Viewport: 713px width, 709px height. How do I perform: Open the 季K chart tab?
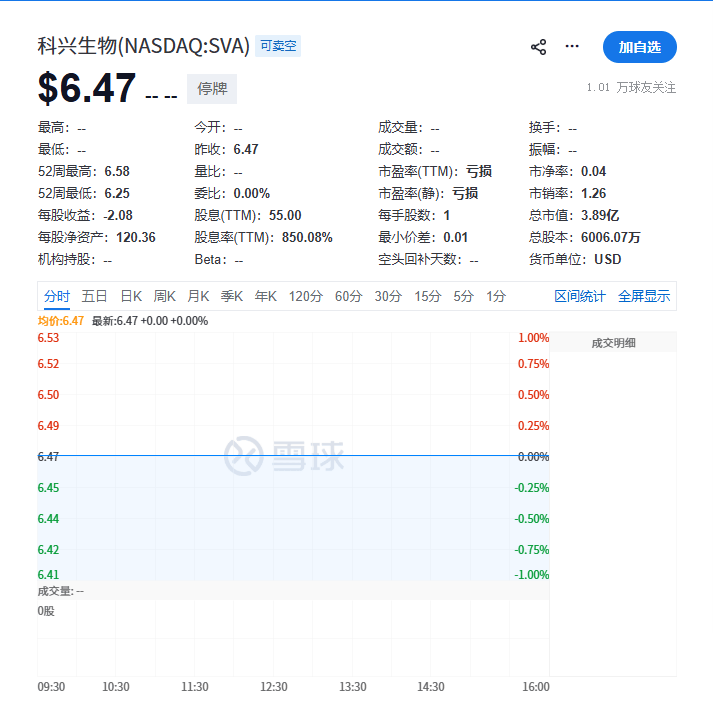(232, 296)
